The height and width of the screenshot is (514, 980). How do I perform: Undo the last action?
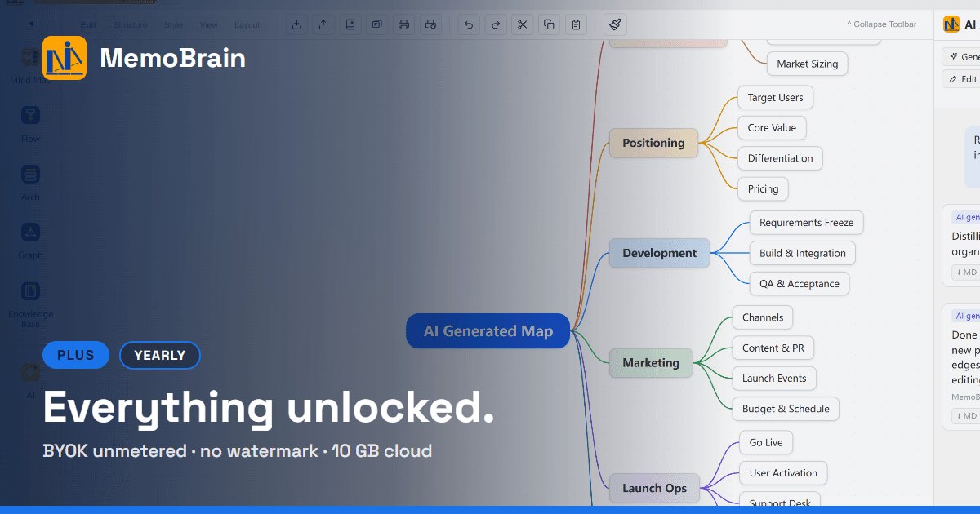(x=468, y=24)
